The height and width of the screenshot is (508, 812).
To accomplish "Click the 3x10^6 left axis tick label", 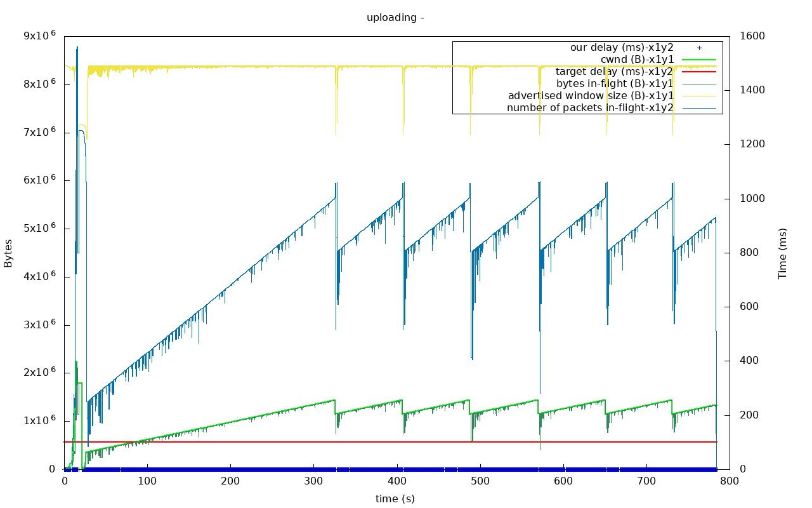I will pyautogui.click(x=39, y=324).
